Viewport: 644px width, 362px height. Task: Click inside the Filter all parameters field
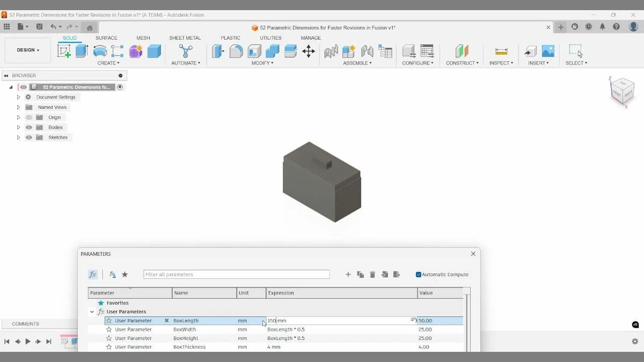point(236,274)
